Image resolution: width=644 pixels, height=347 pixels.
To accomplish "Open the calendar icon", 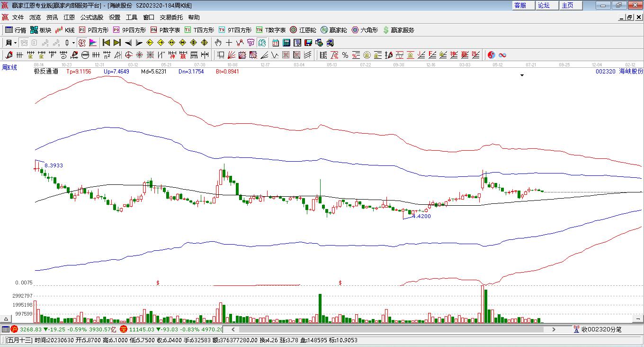I will point(275,43).
